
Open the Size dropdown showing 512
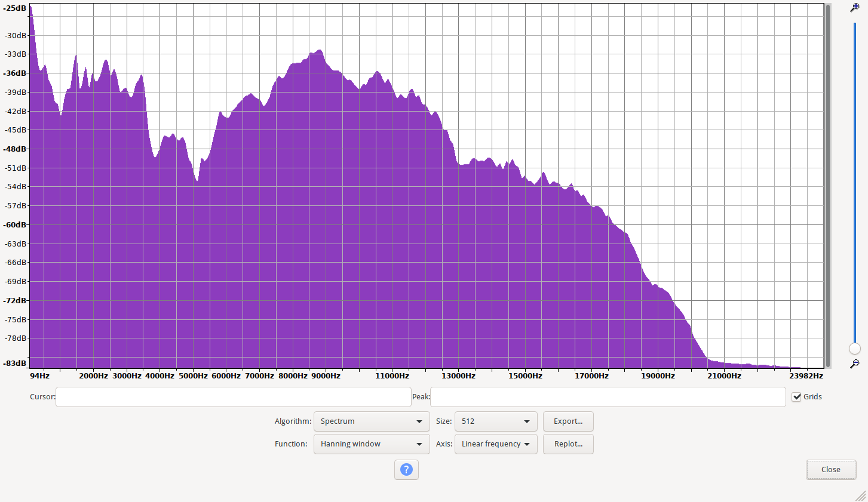(x=496, y=421)
